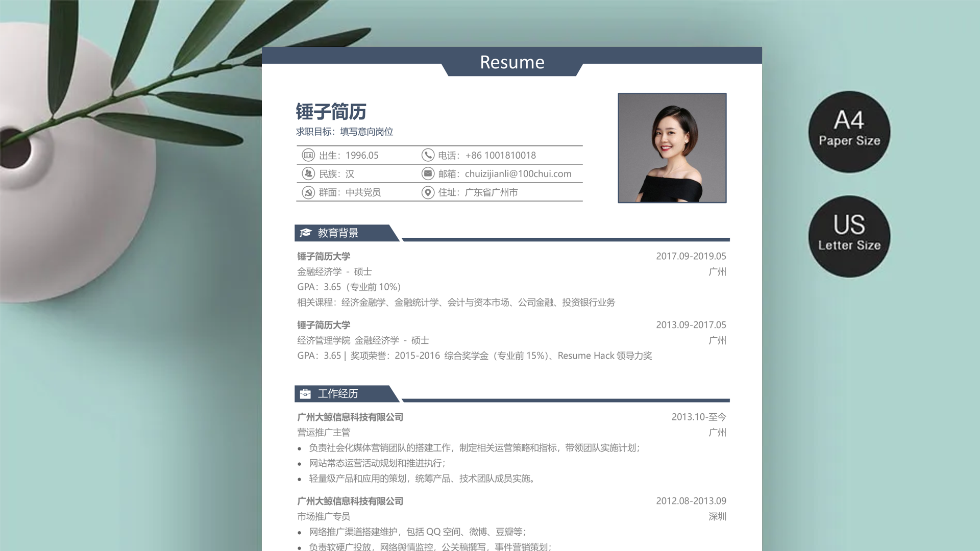Click the date 2012.08-2013.09
Image resolution: width=980 pixels, height=551 pixels.
[691, 501]
